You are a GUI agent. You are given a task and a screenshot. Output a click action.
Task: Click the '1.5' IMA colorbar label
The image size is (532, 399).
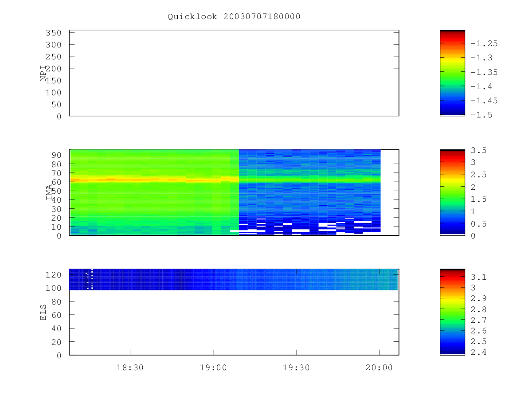(479, 199)
